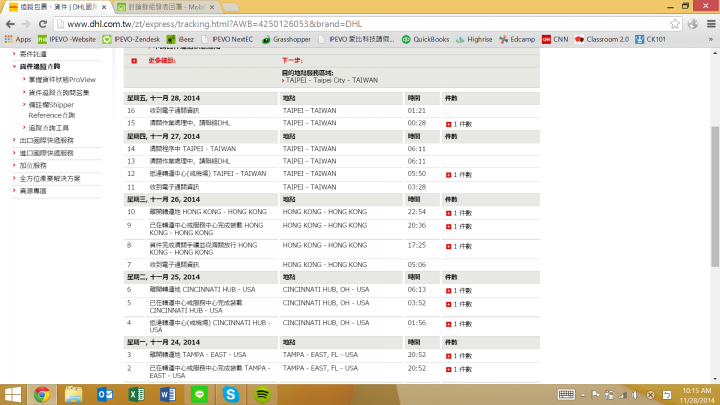Launch Outlook from the taskbar
The width and height of the screenshot is (720, 405).
105,394
